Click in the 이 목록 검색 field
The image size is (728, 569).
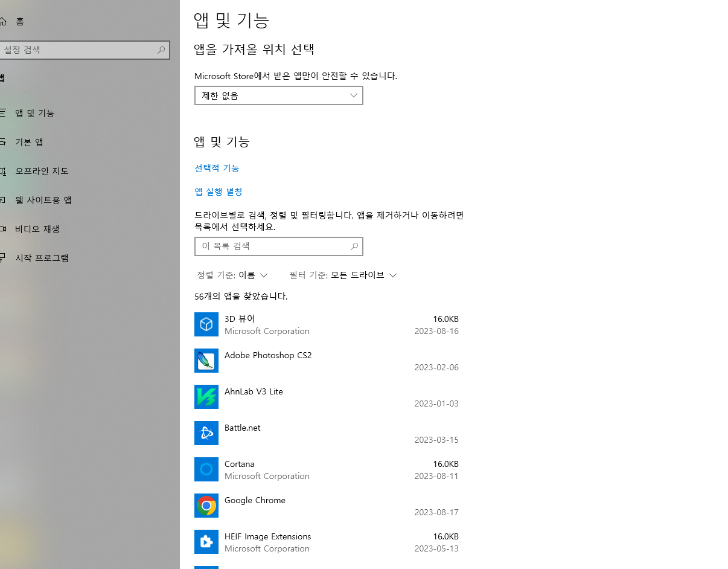click(279, 246)
